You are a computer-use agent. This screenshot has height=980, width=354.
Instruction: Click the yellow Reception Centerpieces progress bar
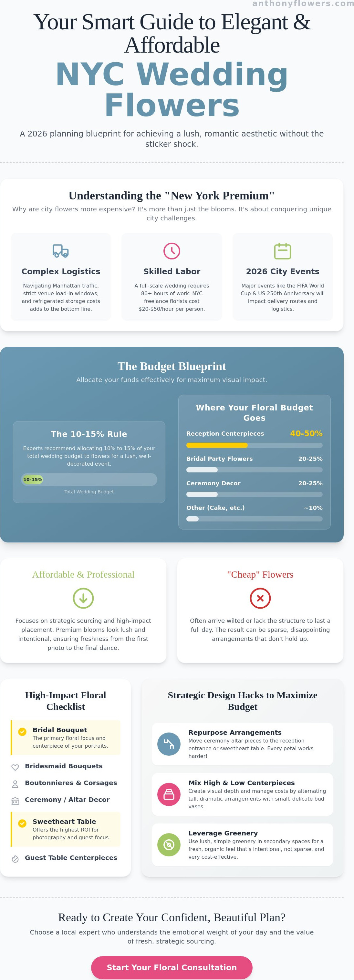point(254,446)
